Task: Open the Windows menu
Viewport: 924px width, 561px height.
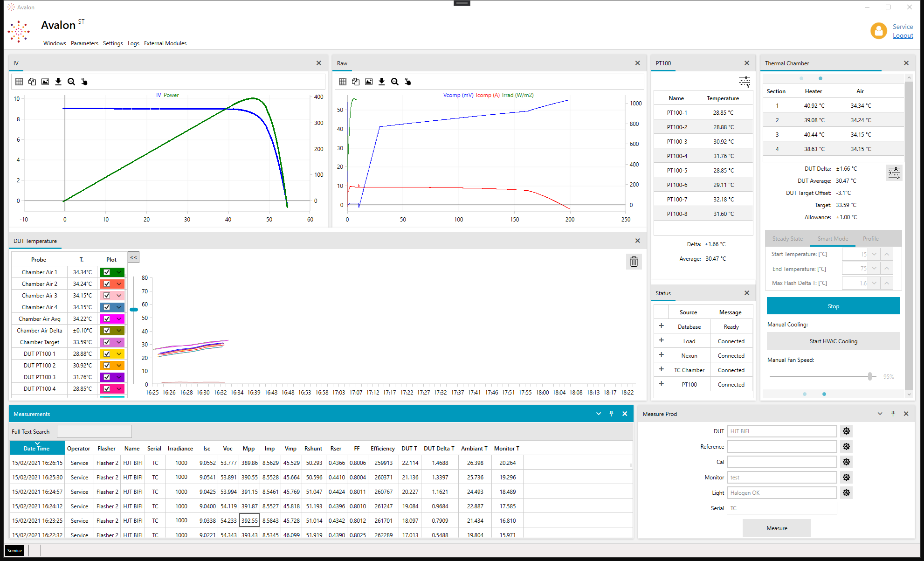Action: [55, 43]
